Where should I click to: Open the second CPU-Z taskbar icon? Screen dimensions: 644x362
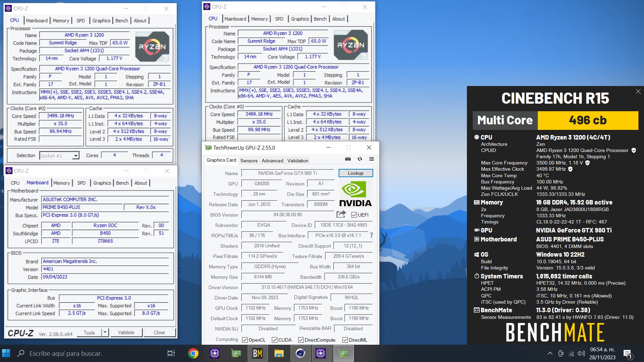[x=321, y=353]
